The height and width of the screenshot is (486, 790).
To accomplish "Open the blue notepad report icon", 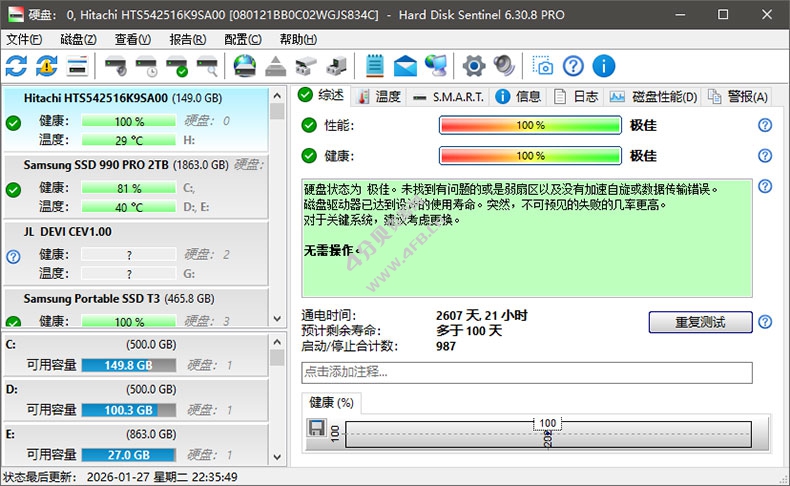I will pyautogui.click(x=375, y=66).
